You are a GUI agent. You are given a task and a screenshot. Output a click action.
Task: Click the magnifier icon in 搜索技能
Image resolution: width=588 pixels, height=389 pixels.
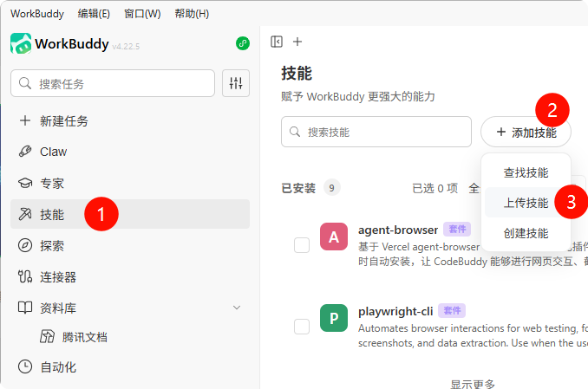295,132
